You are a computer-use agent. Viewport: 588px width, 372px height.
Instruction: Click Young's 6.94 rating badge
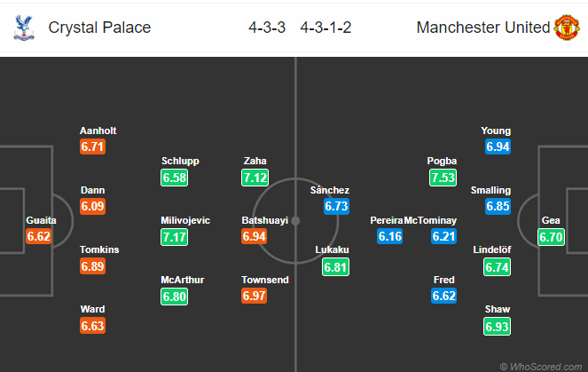pyautogui.click(x=497, y=146)
